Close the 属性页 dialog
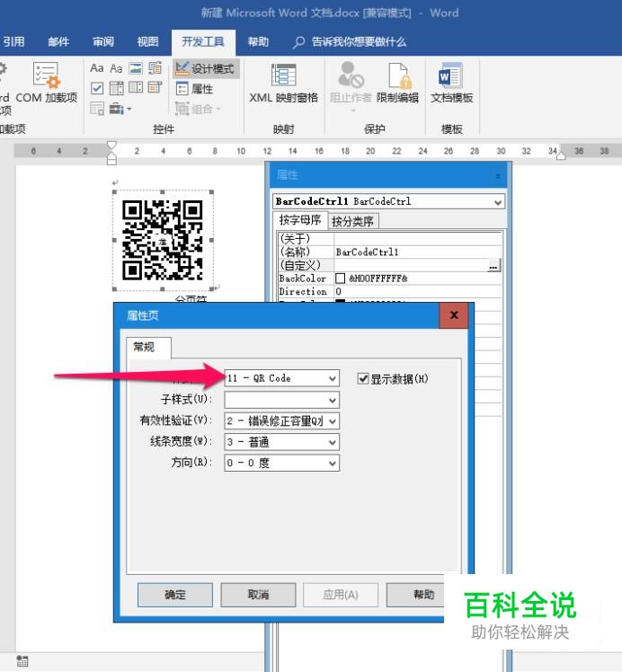This screenshot has height=672, width=622. (454, 315)
